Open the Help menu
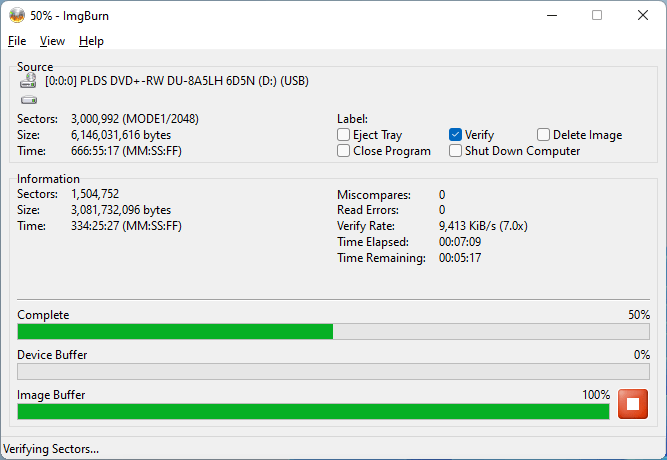This screenshot has height=460, width=667. pyautogui.click(x=91, y=41)
